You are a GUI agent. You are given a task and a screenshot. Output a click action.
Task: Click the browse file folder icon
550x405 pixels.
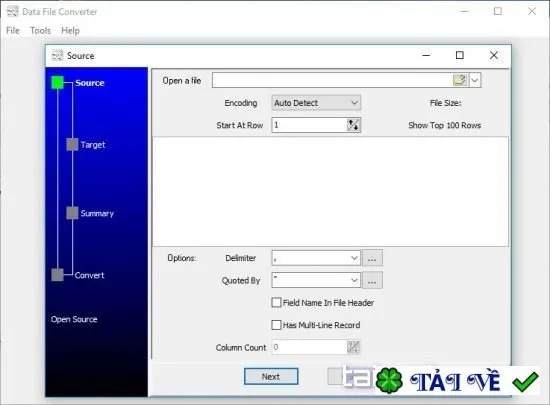pyautogui.click(x=460, y=80)
